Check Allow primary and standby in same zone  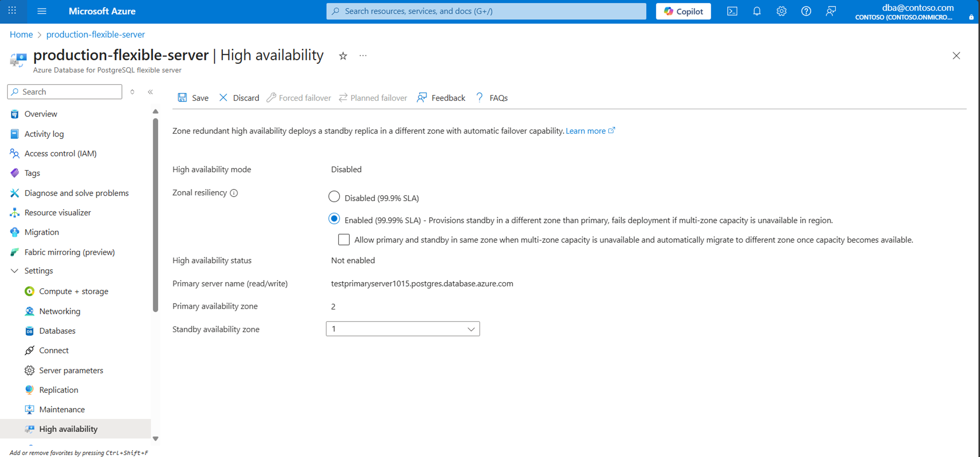click(344, 239)
